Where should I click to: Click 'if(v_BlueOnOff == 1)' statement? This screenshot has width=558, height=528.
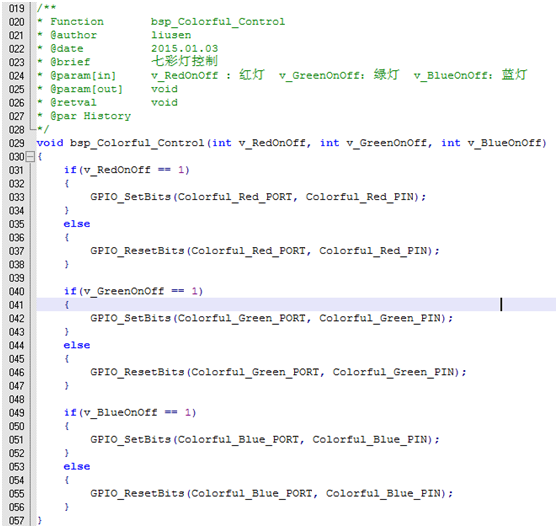coord(130,413)
